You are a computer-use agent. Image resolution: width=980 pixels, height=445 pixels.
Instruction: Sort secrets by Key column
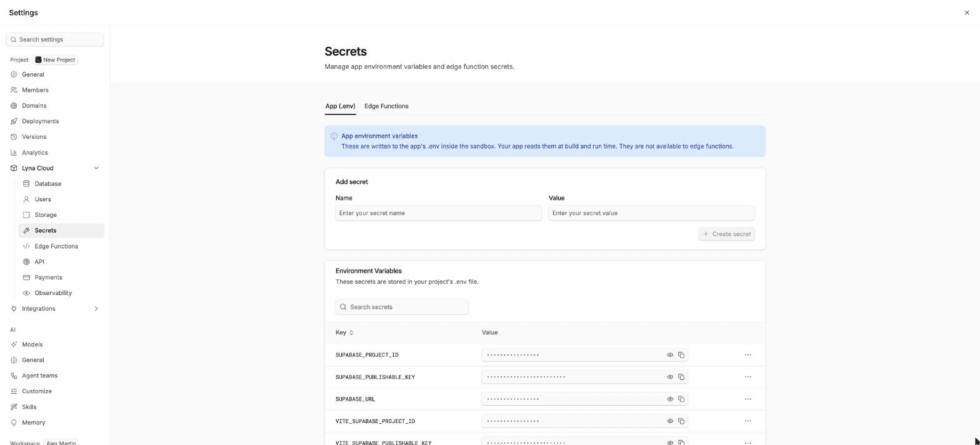[344, 332]
